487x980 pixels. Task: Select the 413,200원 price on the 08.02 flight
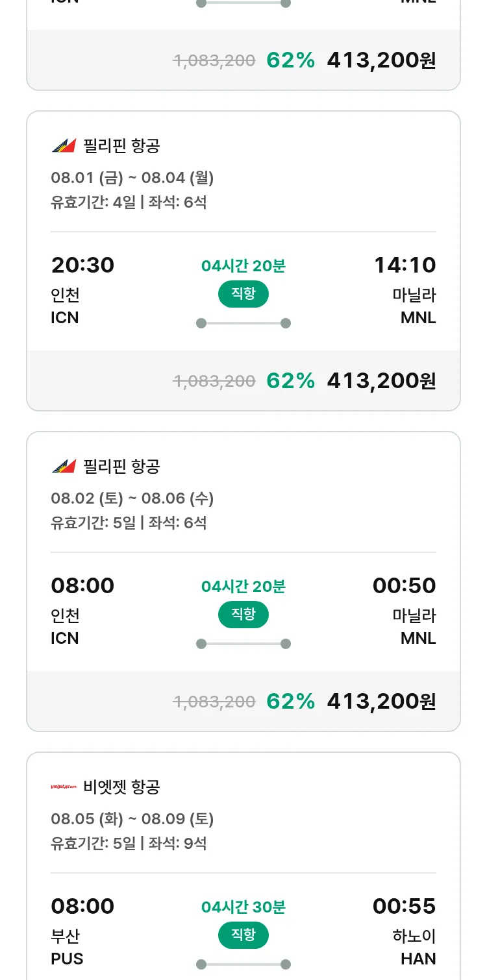tap(381, 702)
